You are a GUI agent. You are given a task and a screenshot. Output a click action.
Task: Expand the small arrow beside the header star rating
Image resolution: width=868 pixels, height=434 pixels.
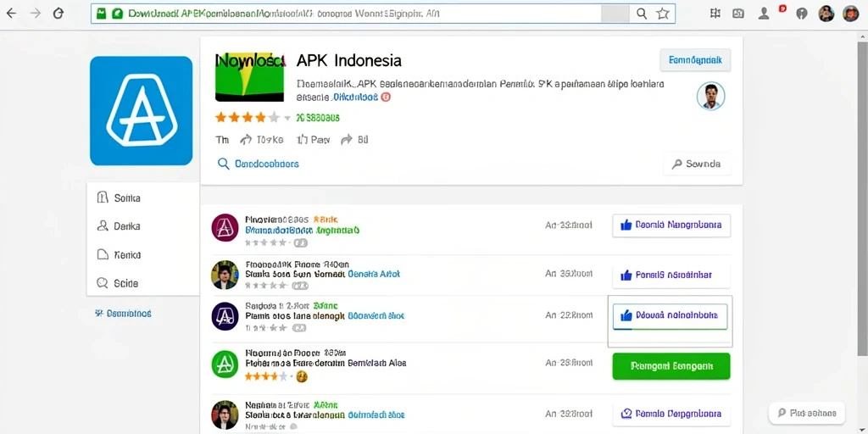point(287,118)
